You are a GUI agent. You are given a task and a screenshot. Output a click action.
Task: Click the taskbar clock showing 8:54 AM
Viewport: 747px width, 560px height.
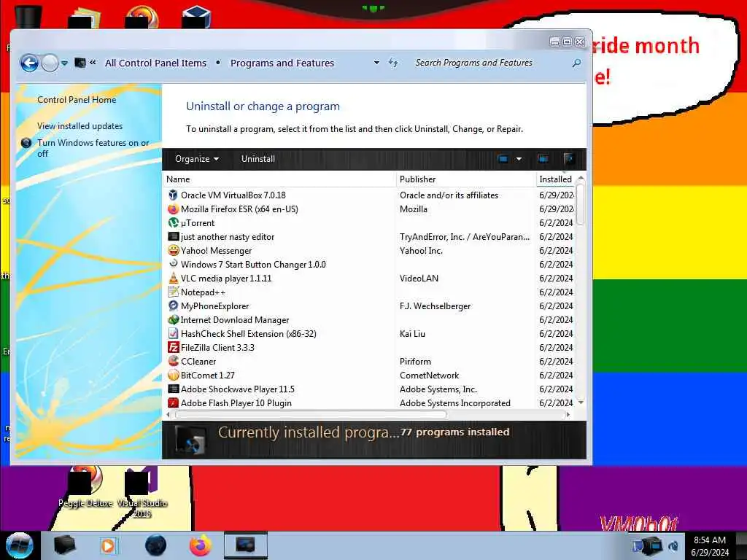pos(710,545)
